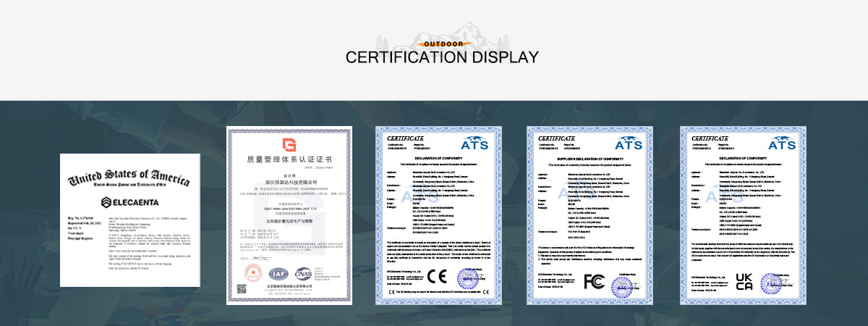This screenshot has width=868, height=326.
Task: Click the IAF badge on the Chinese certificate
Action: pyautogui.click(x=278, y=273)
